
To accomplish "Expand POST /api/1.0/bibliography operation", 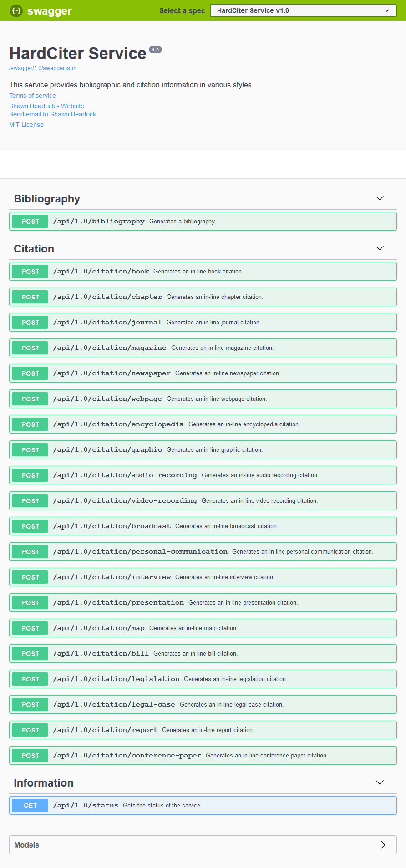I will [x=203, y=222].
